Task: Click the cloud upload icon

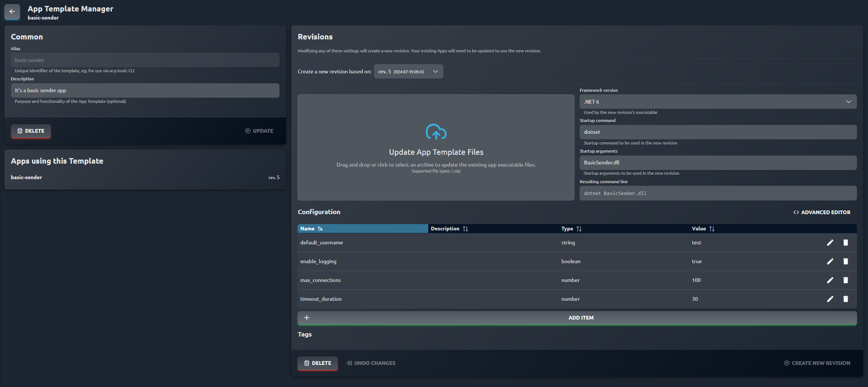Action: coord(436,132)
